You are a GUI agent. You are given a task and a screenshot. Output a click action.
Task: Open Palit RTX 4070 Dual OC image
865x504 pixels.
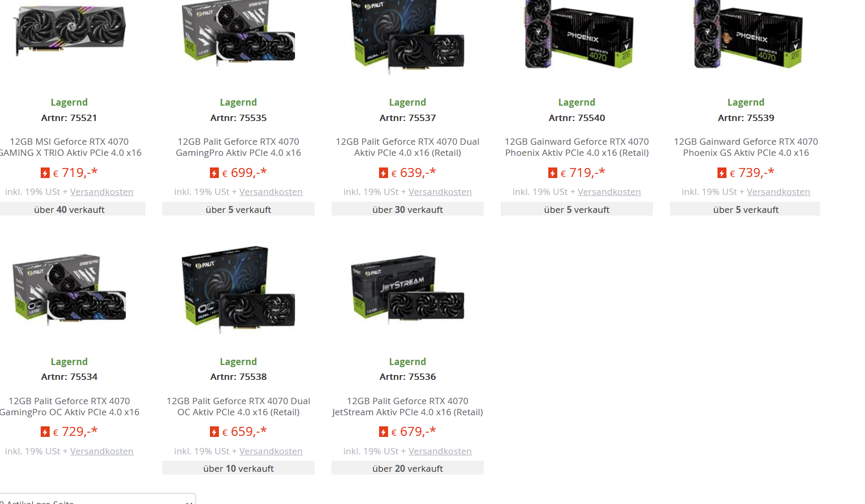click(238, 290)
